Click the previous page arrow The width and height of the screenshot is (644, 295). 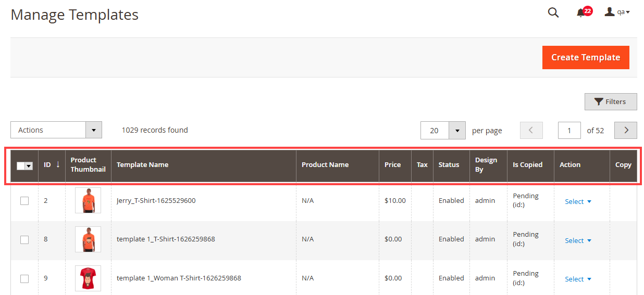531,131
